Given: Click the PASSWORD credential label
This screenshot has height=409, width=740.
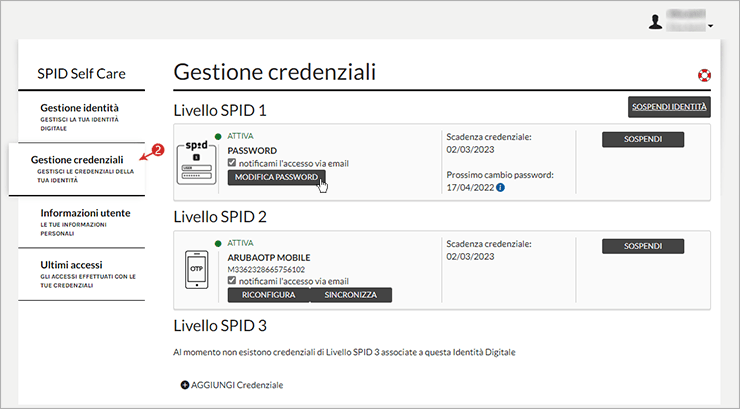Looking at the screenshot, I should pos(252,150).
